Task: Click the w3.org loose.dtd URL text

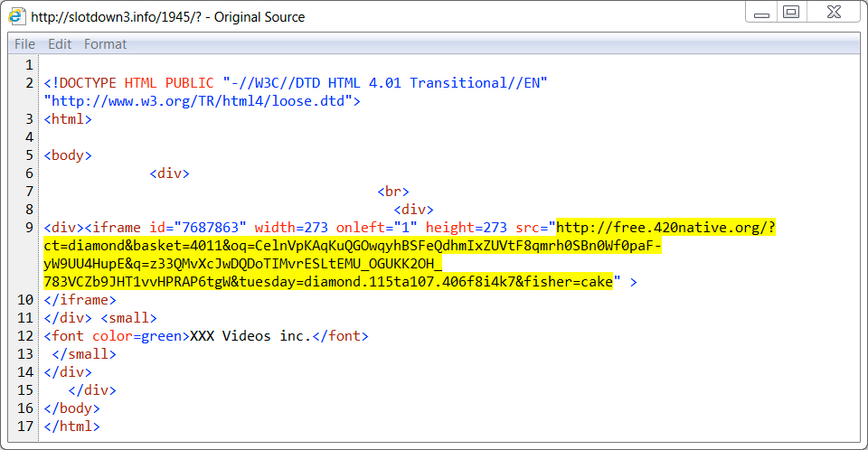Action: [202, 101]
